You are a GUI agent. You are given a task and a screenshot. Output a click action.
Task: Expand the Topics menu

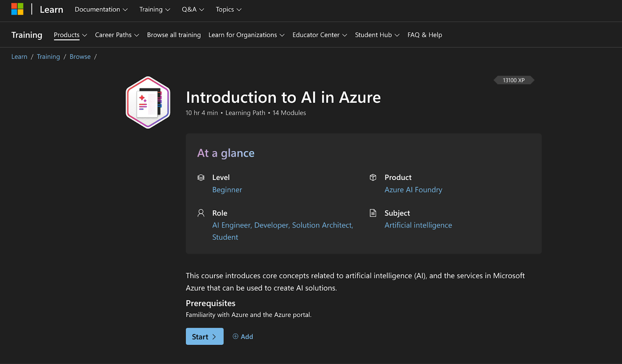click(x=228, y=9)
